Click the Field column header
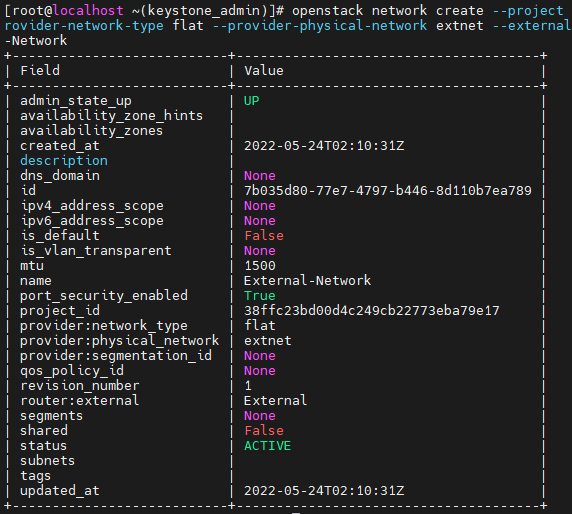Viewport: 572px width, 514px height. tap(40, 71)
